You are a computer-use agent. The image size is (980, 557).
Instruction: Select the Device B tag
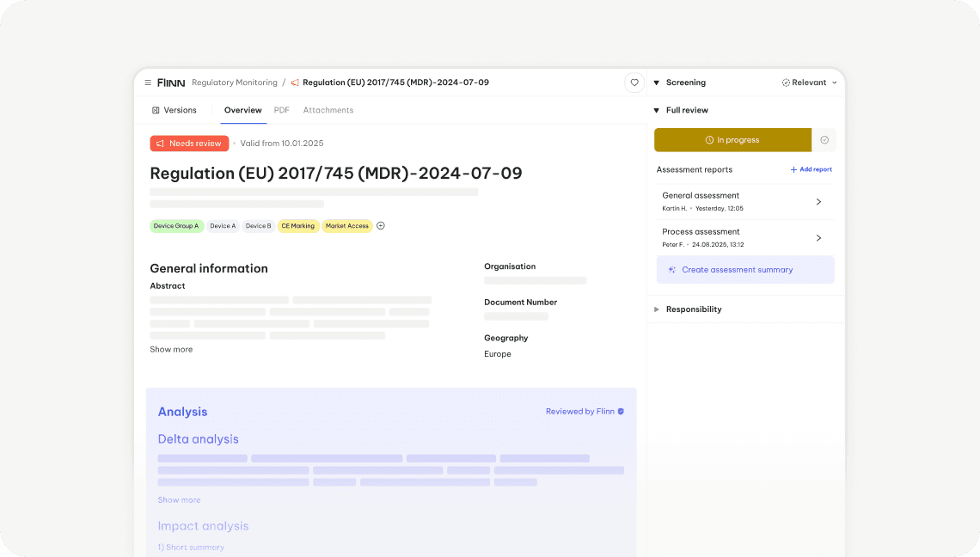click(x=258, y=226)
